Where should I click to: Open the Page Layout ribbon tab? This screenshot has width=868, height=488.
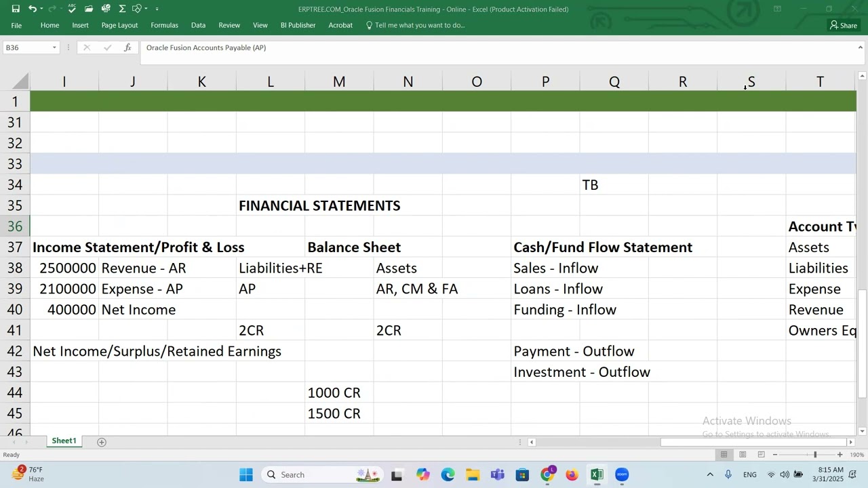point(119,25)
